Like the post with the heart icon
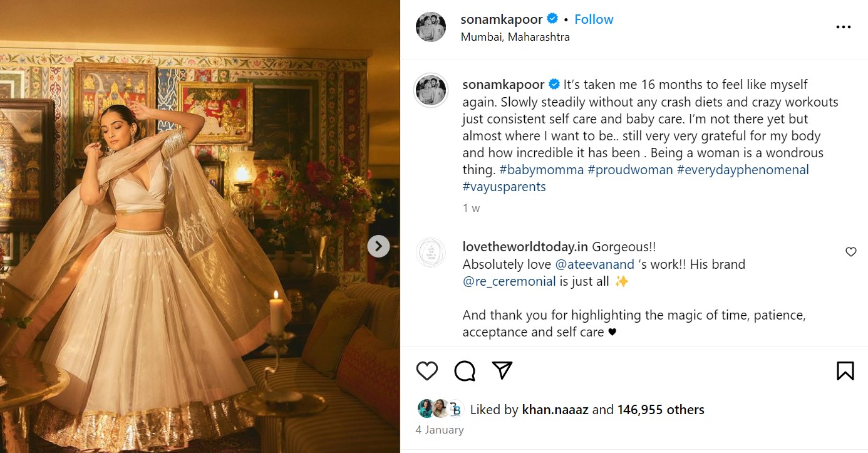The width and height of the screenshot is (868, 453). (x=427, y=371)
